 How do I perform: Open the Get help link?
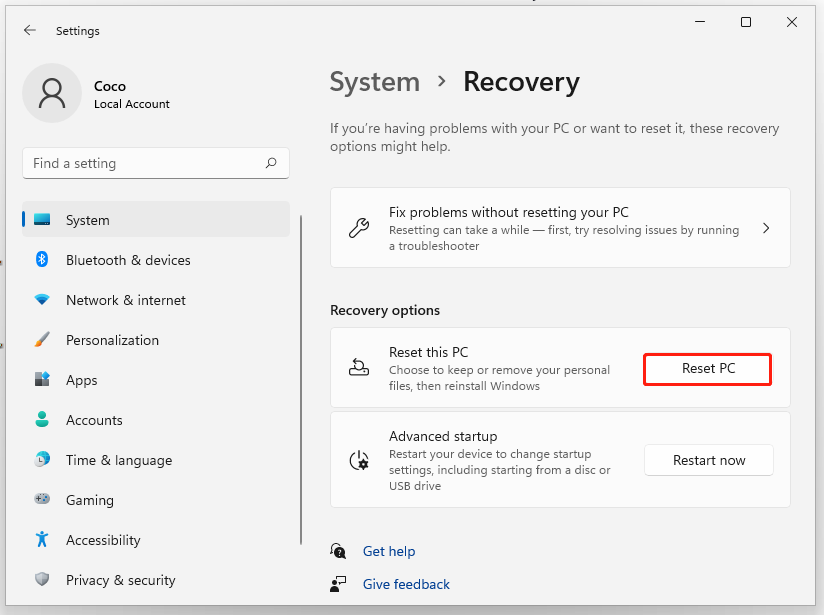389,551
